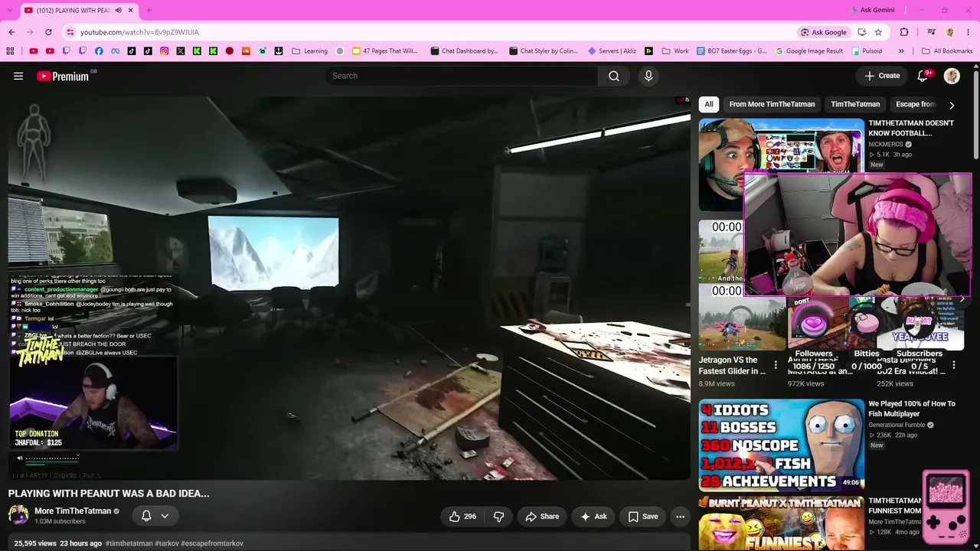
Task: Expand the subscription notification dropdown
Action: (165, 517)
